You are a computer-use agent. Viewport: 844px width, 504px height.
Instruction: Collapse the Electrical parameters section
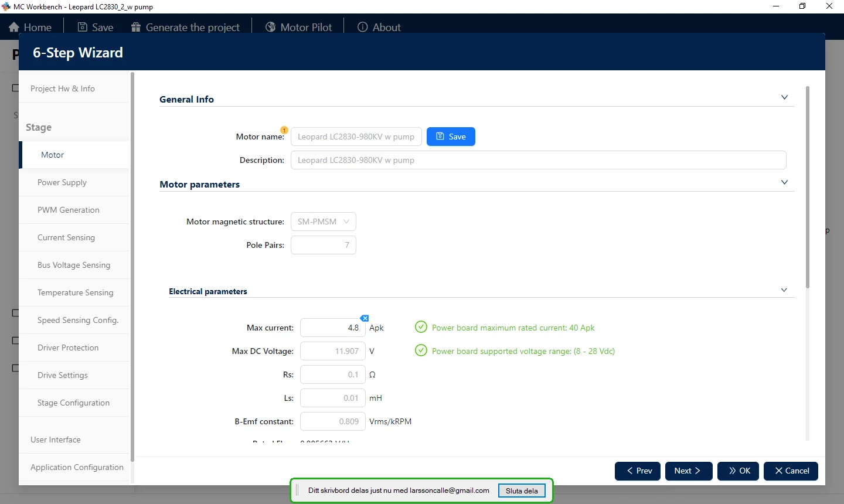tap(784, 290)
